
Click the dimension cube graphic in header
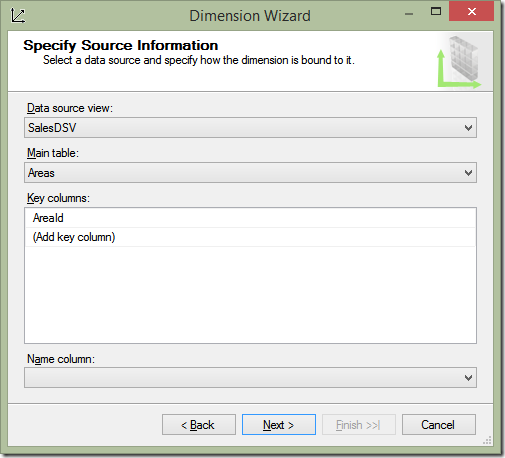point(460,62)
